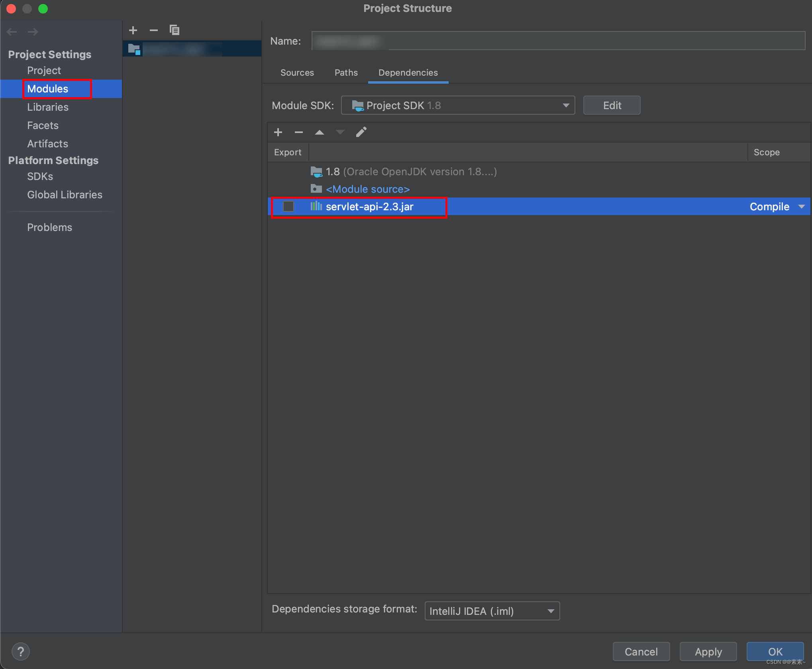Open Dependencies storage format dropdown
Image resolution: width=812 pixels, height=669 pixels.
492,611
